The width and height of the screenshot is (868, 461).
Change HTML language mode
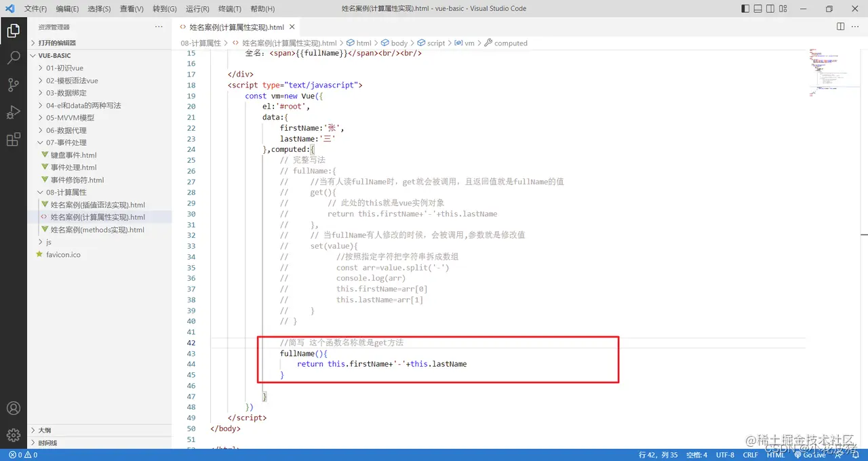click(776, 455)
